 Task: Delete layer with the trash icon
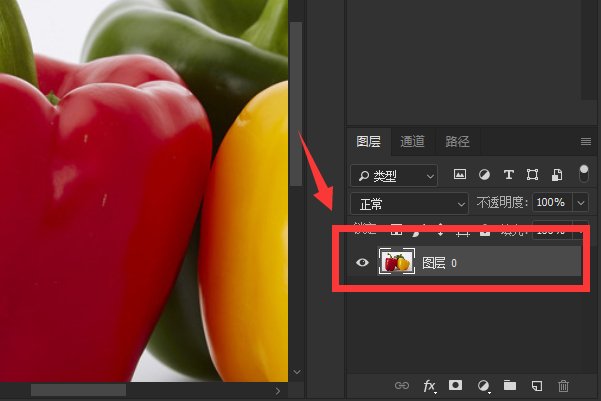[563, 385]
